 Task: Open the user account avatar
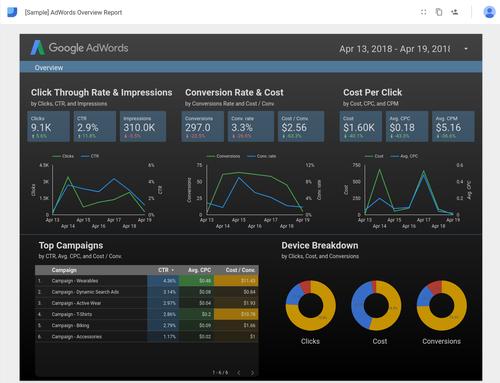click(489, 12)
